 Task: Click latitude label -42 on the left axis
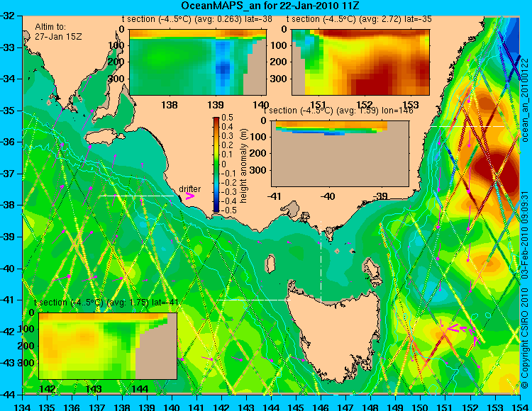click(8, 332)
